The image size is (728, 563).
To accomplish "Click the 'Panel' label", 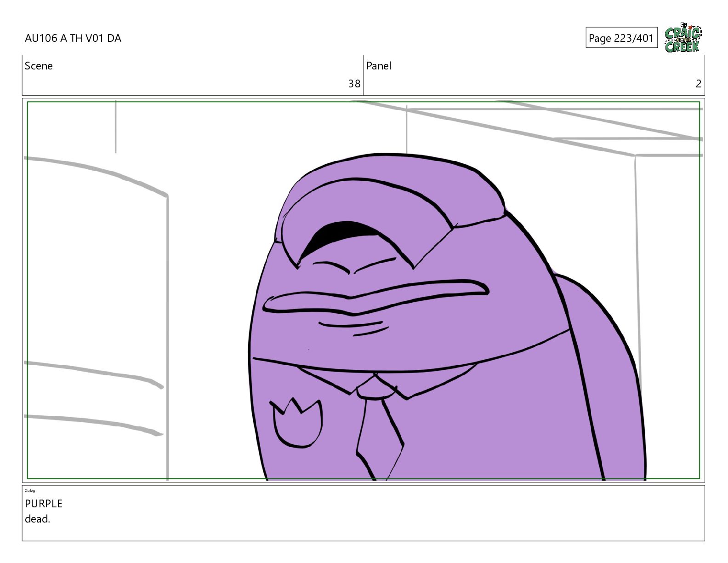I will [x=379, y=66].
